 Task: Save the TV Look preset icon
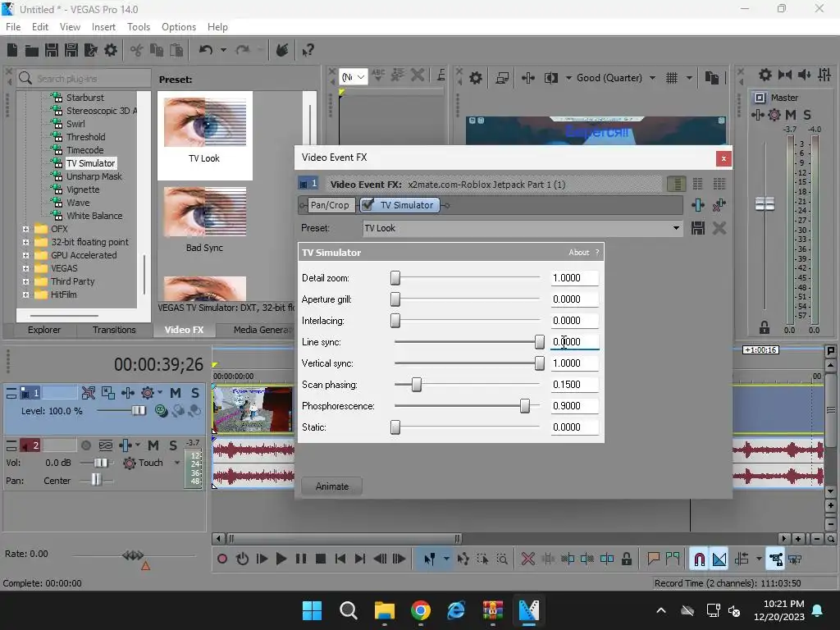697,228
